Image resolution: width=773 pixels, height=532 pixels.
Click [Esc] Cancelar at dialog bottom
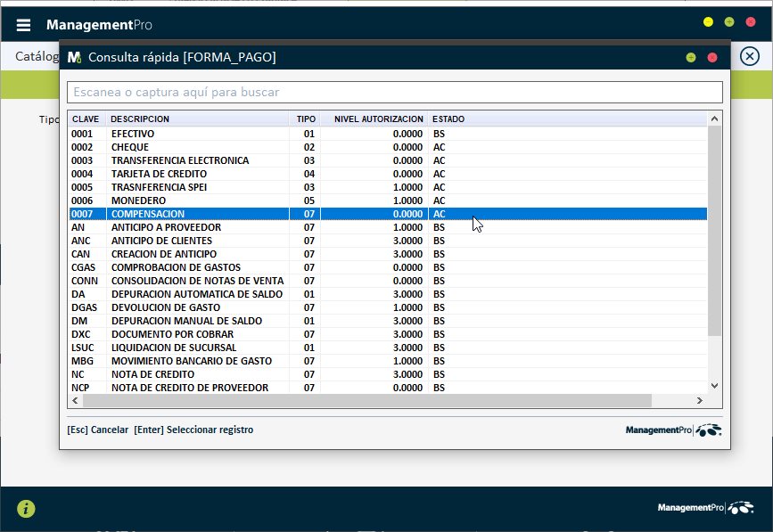[97, 430]
